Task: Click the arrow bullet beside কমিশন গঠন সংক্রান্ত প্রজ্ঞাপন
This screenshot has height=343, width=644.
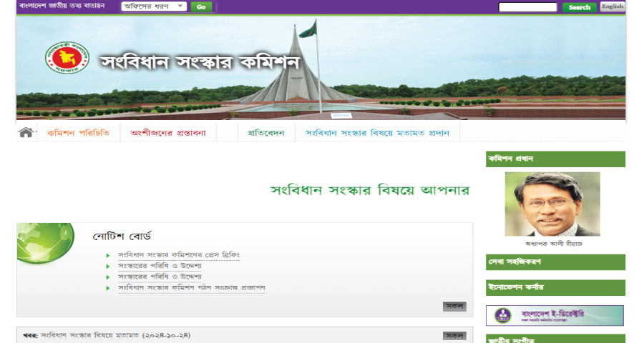Action: [x=108, y=289]
